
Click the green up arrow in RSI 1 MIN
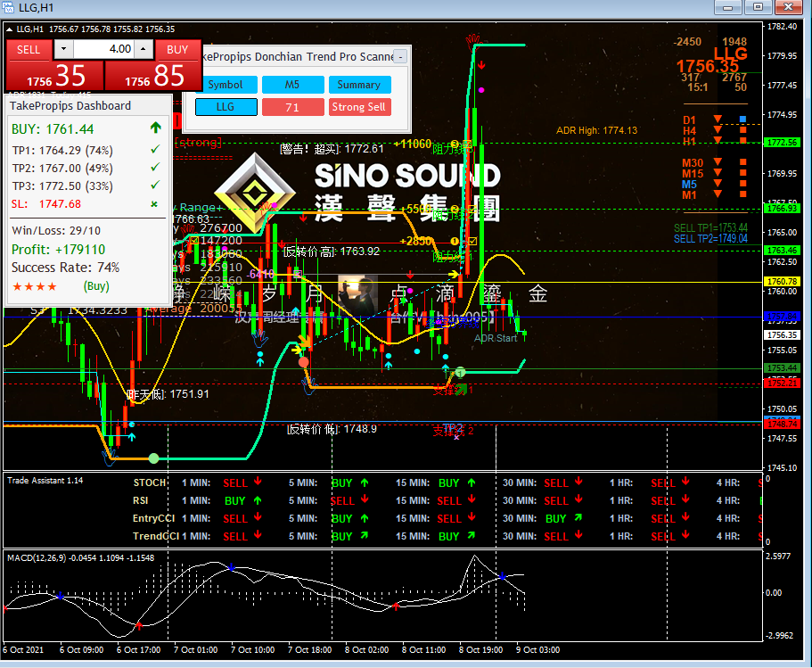click(258, 500)
